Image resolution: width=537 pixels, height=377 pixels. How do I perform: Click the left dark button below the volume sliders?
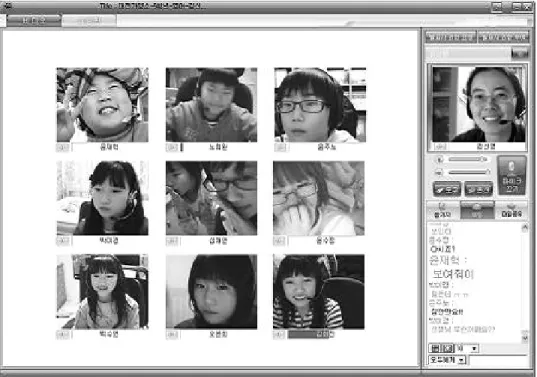click(x=447, y=189)
